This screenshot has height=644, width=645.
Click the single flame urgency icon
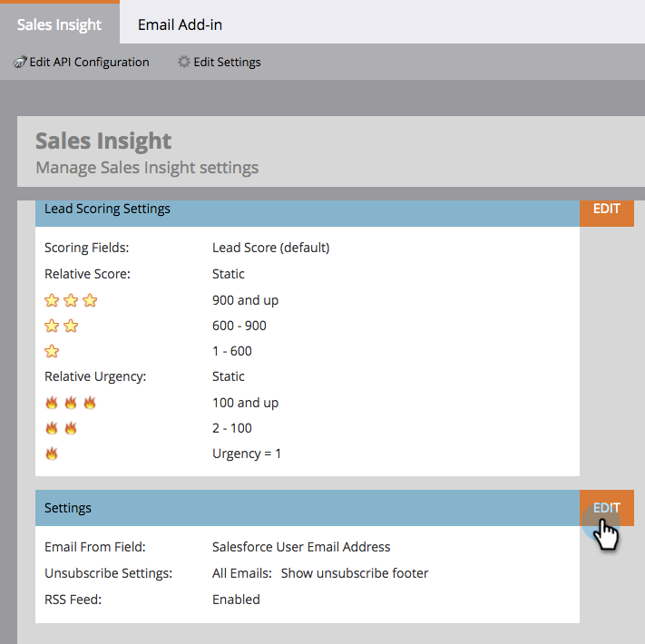pyautogui.click(x=52, y=454)
